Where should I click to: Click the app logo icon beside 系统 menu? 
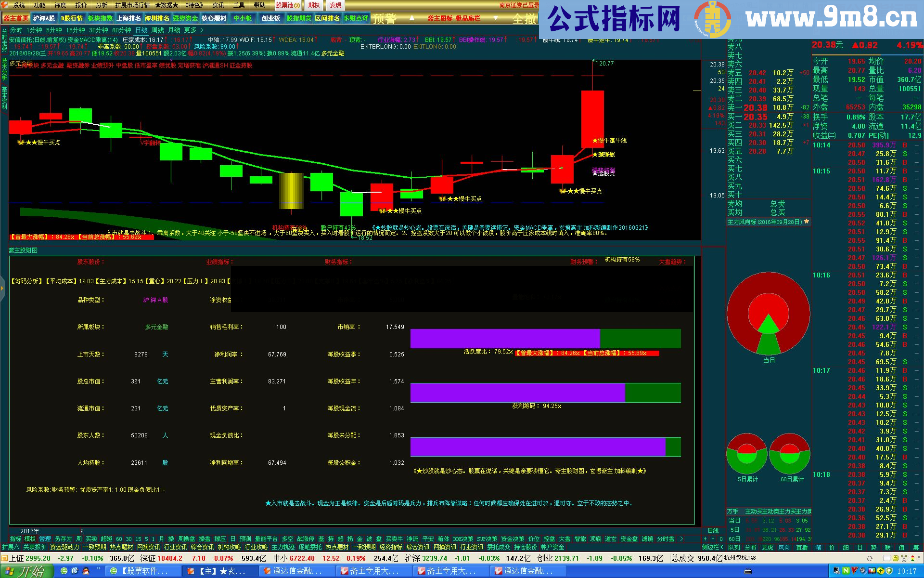[x=5, y=5]
